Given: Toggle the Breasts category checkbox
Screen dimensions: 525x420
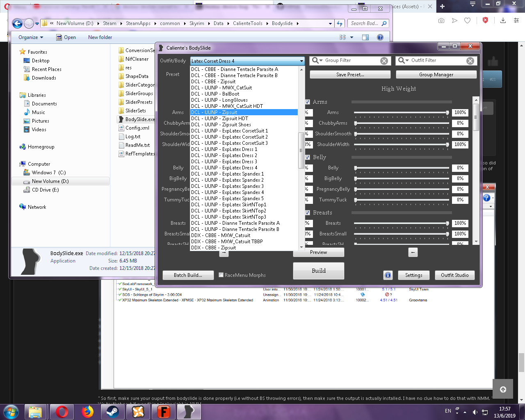Looking at the screenshot, I should point(307,212).
